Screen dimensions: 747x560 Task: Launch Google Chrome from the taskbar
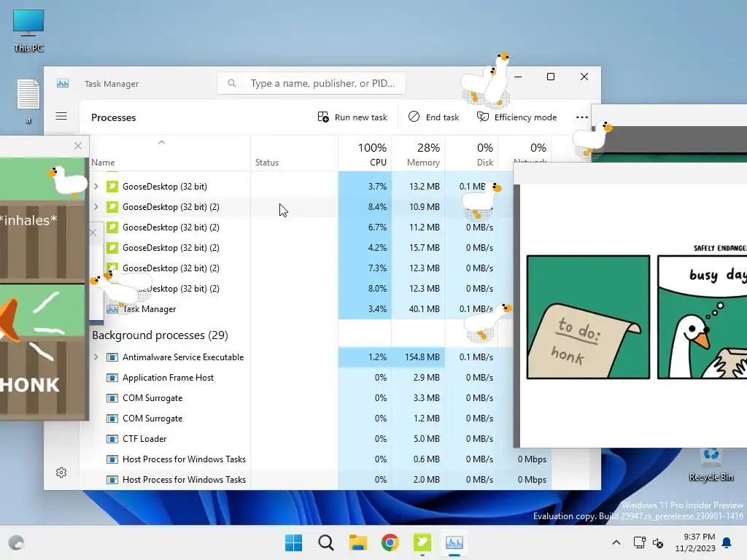(390, 542)
